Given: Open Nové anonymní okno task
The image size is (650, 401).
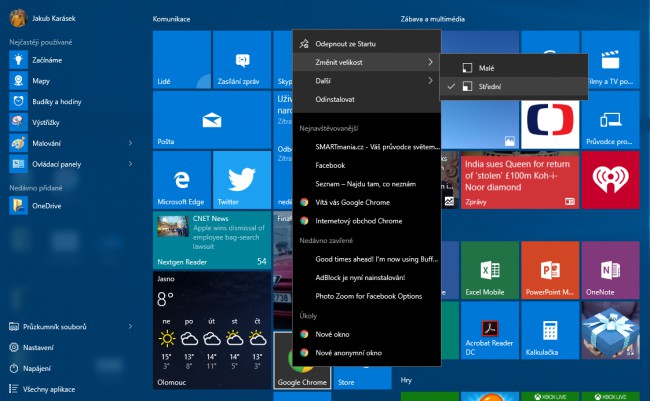Looking at the screenshot, I should 367,353.
